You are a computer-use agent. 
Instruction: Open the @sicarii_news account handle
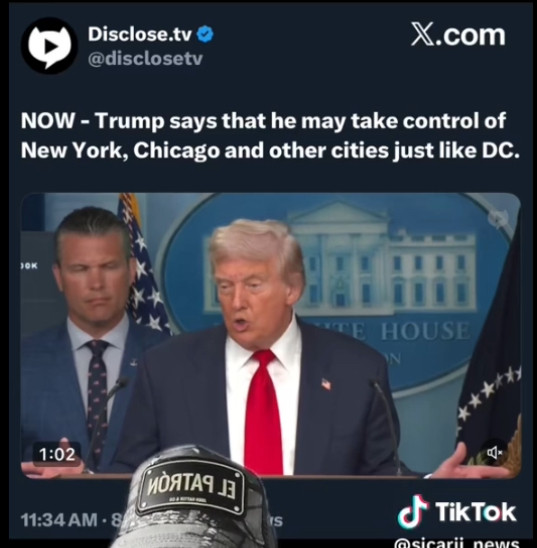click(457, 543)
